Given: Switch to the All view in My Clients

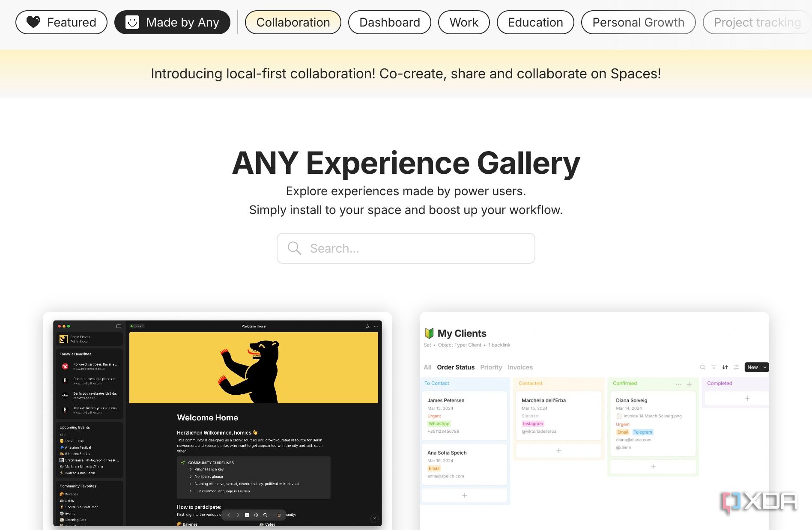Looking at the screenshot, I should tap(427, 367).
